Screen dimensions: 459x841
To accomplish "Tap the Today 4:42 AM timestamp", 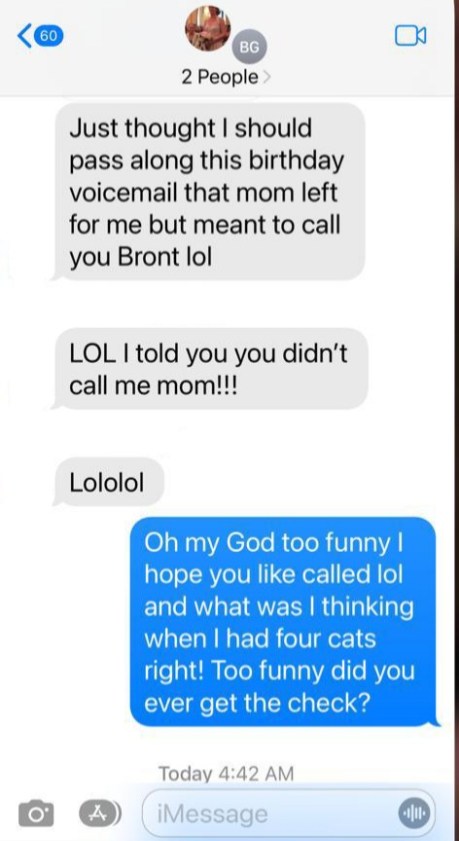I will [226, 773].
